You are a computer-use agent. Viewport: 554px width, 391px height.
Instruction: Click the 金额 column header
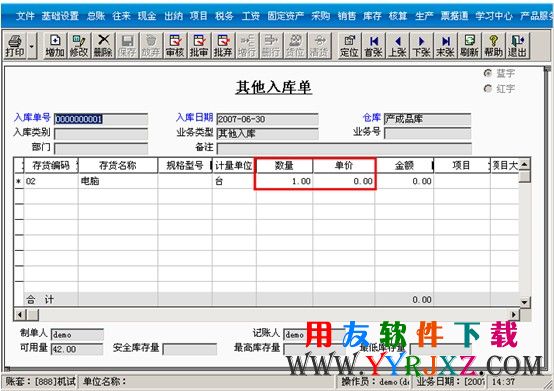coord(404,165)
